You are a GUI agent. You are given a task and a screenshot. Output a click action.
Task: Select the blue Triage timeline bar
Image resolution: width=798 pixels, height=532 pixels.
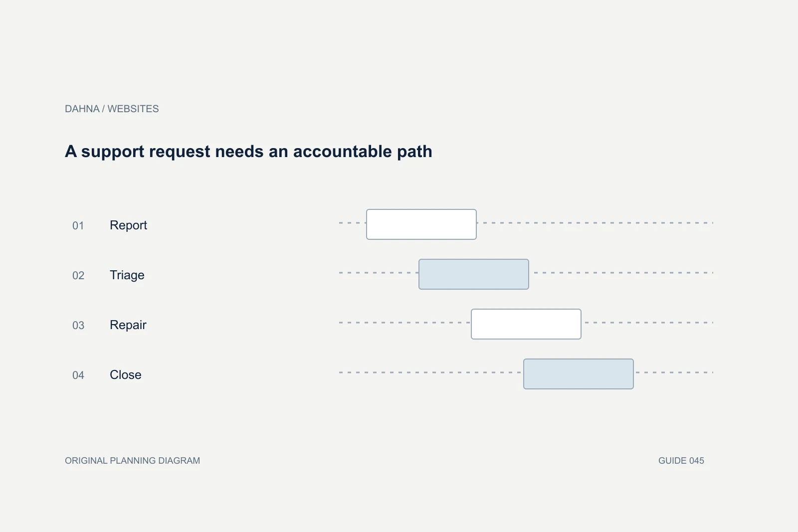click(474, 274)
